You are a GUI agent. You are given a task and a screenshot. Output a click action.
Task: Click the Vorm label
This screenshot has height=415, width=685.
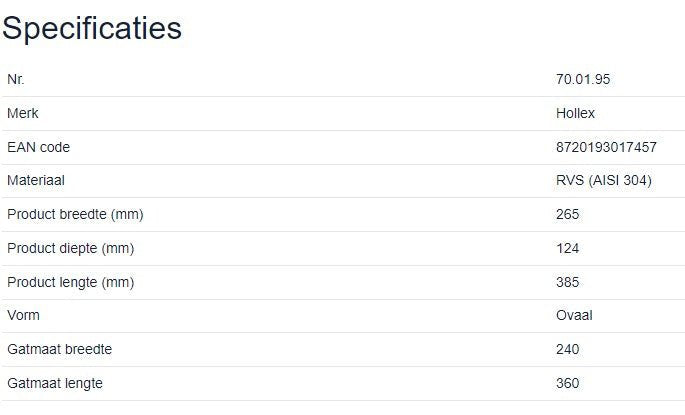[24, 315]
